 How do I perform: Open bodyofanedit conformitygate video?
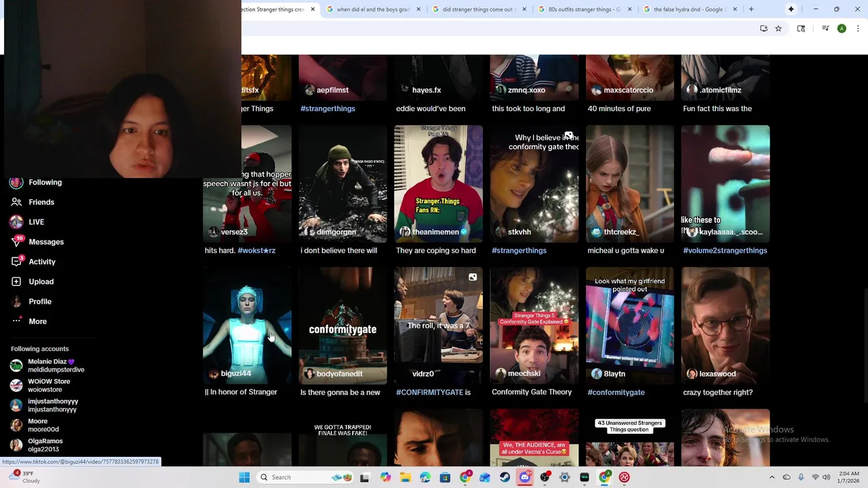(x=342, y=325)
